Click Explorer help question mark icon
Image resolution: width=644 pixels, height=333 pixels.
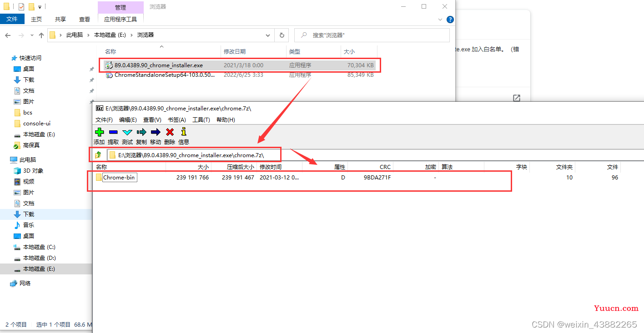(450, 20)
